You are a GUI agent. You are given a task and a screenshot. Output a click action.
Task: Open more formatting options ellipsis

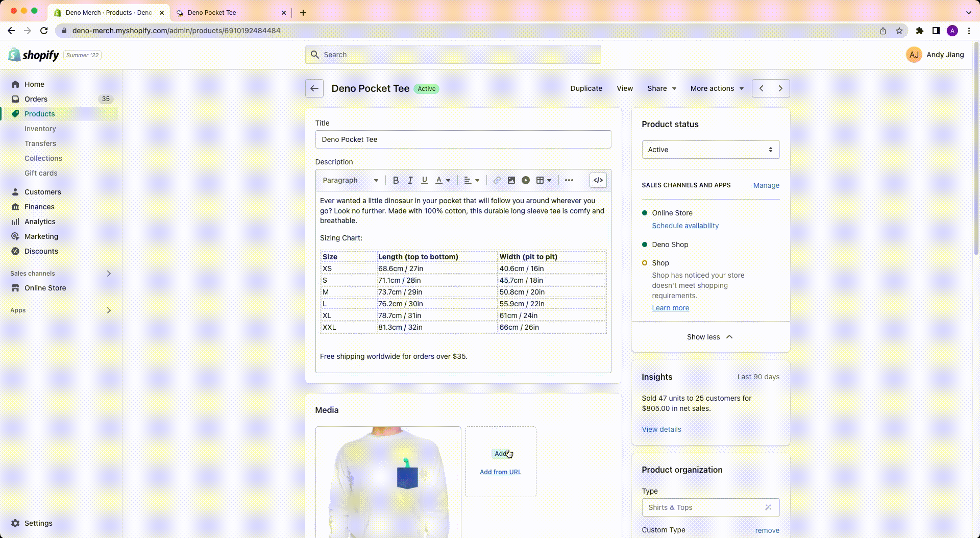pos(569,180)
